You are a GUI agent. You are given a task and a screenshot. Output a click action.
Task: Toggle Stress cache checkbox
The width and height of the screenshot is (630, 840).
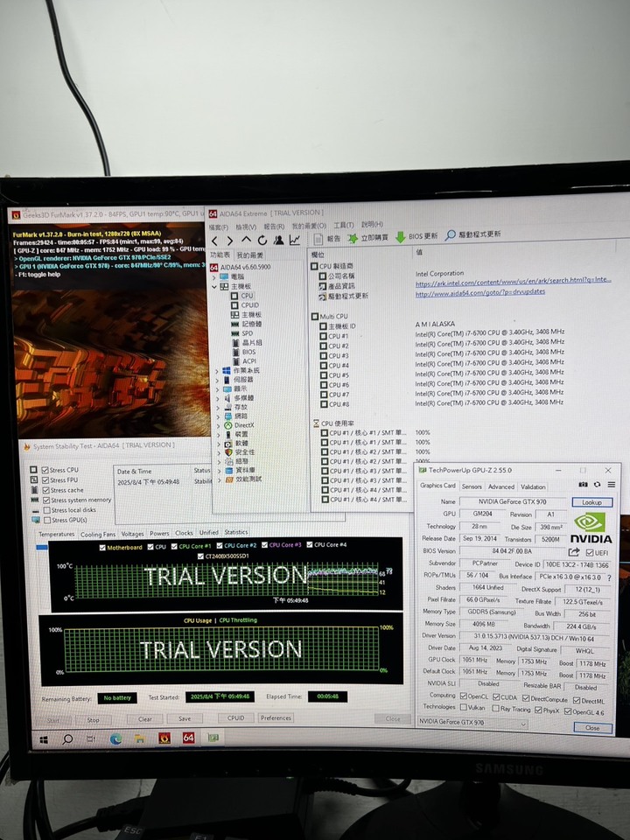coord(45,490)
